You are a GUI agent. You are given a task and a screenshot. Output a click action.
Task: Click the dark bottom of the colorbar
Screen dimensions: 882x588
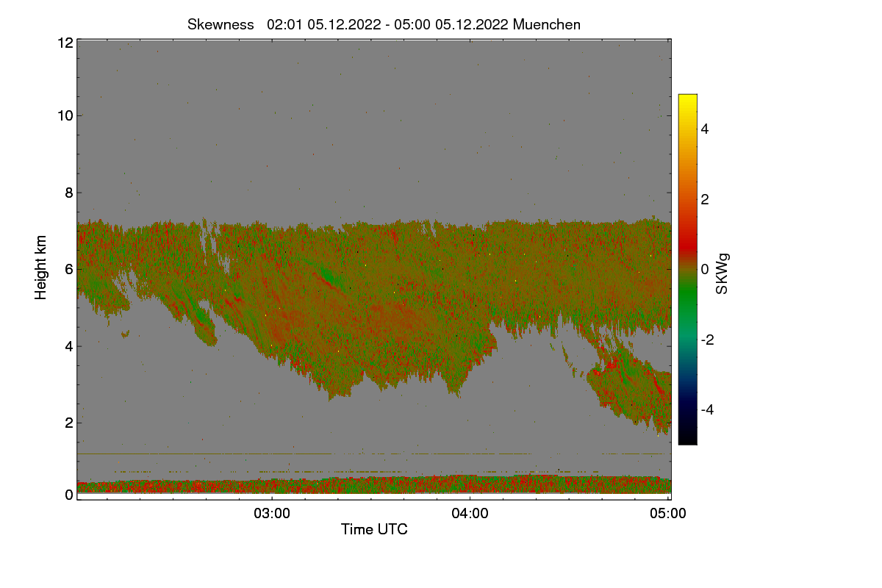pyautogui.click(x=687, y=437)
